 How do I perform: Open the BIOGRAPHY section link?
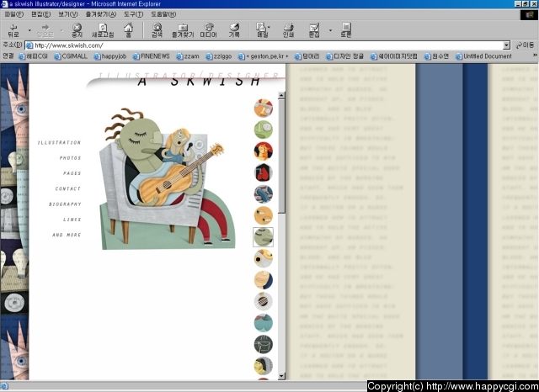65,204
